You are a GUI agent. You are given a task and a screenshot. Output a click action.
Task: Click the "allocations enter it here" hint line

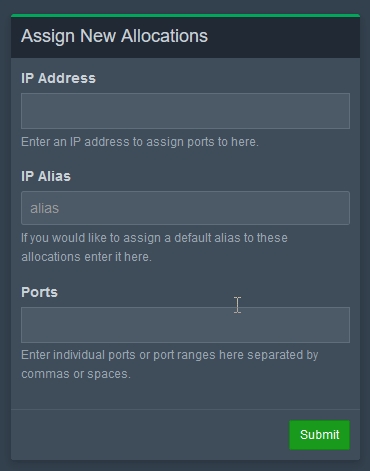(x=87, y=257)
